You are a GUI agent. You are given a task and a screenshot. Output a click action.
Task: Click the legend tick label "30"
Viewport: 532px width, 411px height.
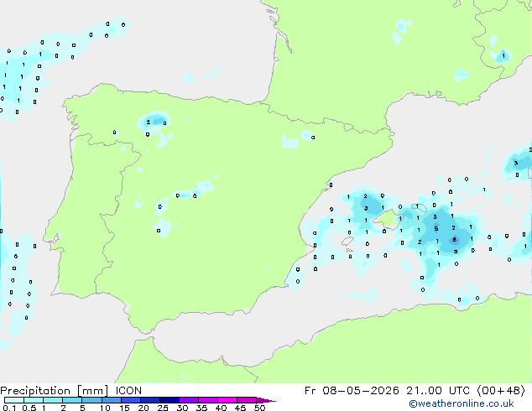tap(182, 408)
